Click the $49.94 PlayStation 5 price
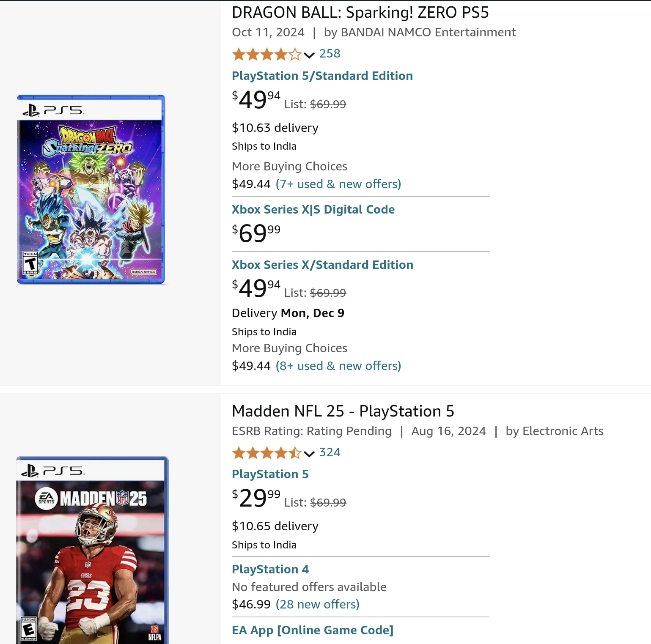This screenshot has width=651, height=644. coord(256,100)
